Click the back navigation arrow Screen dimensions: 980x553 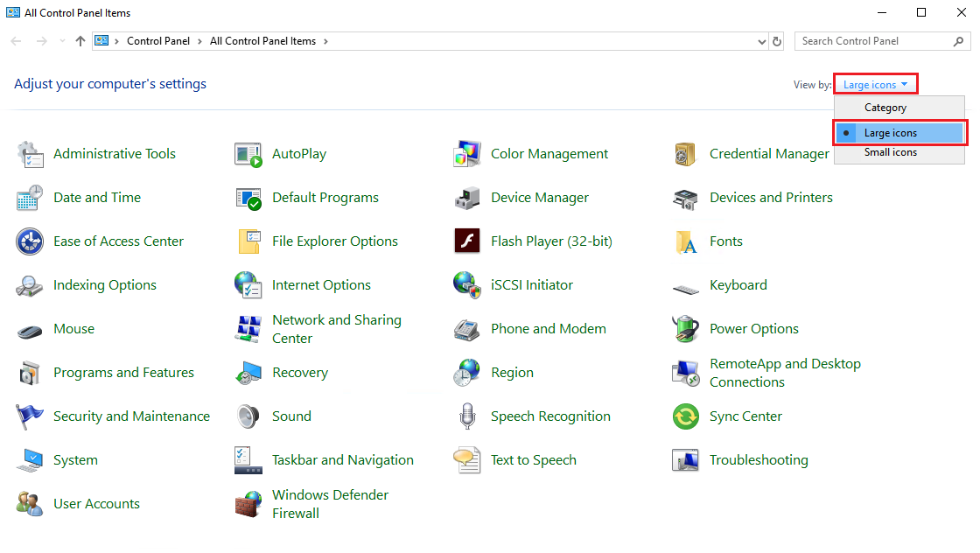[17, 41]
